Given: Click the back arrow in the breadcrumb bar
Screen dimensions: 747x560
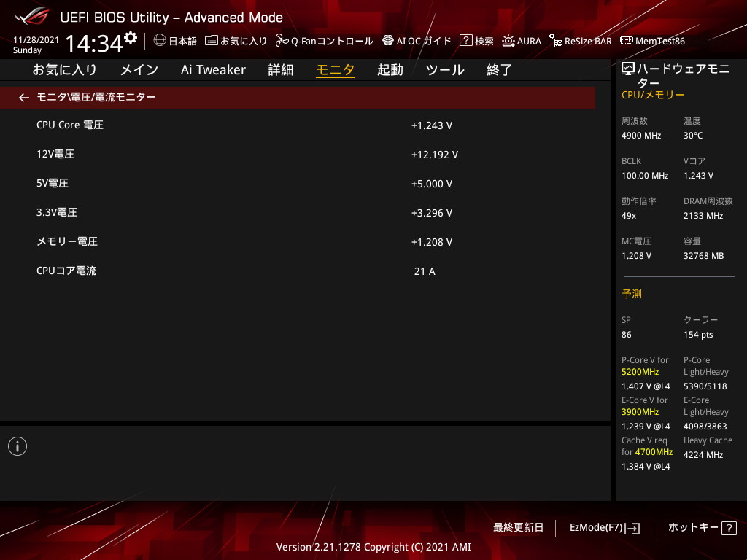Looking at the screenshot, I should tap(24, 98).
